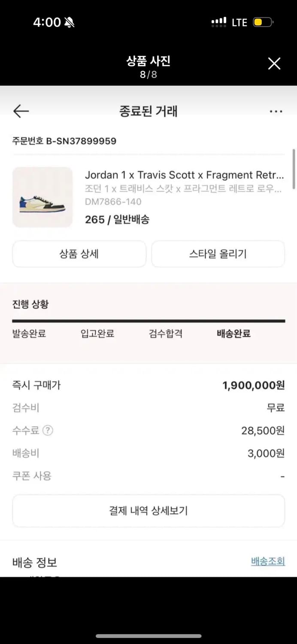The image size is (297, 644).
Task: Open the 쿠폰 사용 coupon detail row
Action: pos(33,476)
